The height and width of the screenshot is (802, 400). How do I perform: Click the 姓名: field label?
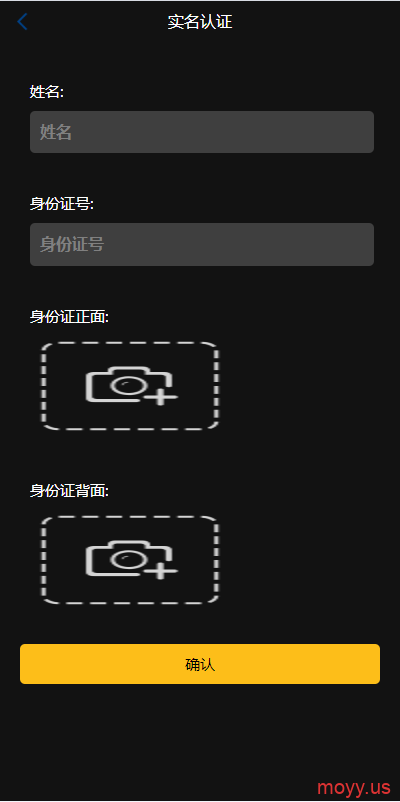(x=47, y=92)
